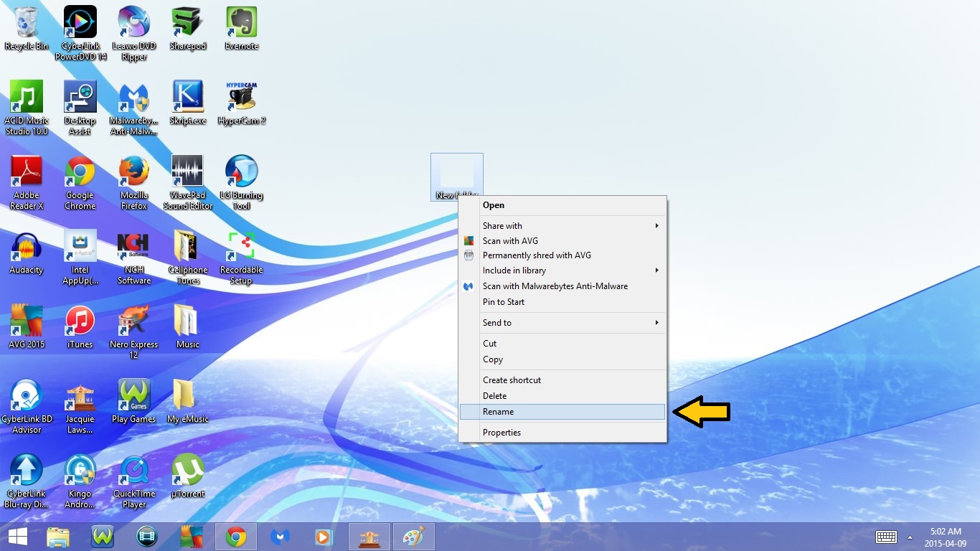Select the CyberLink PowerDVD 14 shortcut
Screen dimensions: 980x551
click(80, 33)
